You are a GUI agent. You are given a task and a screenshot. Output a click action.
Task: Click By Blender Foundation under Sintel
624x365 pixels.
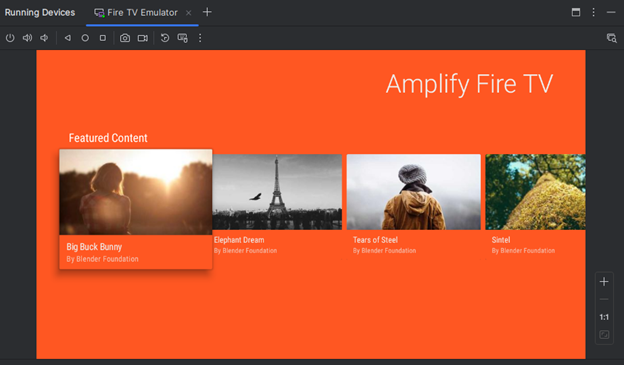(523, 251)
